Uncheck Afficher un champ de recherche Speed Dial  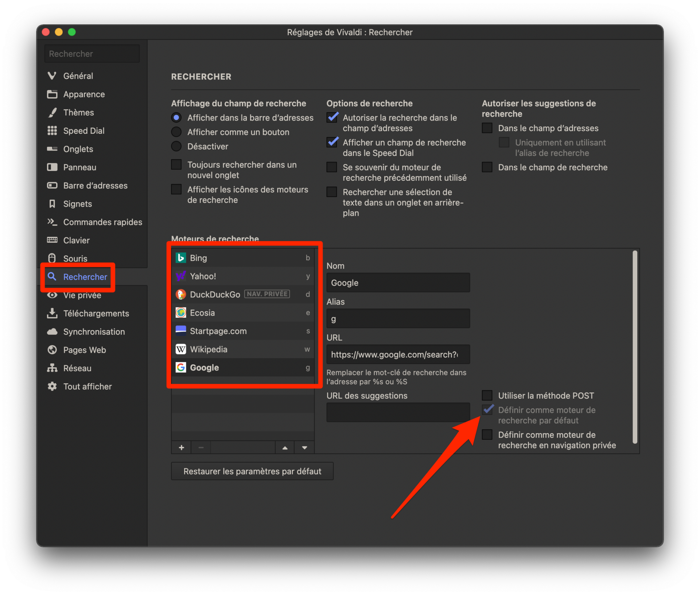[332, 142]
